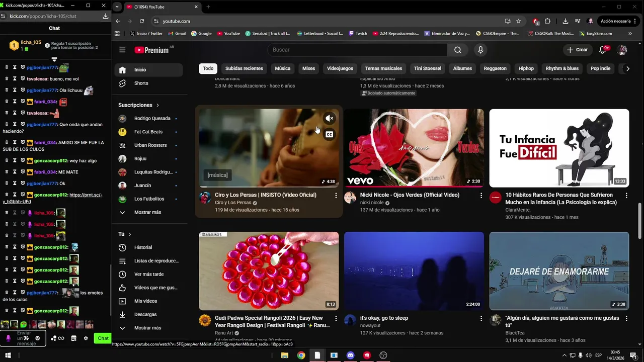Open Discord from the Windows taskbar
Viewport: 644px width, 362px height.
pyautogui.click(x=350, y=355)
